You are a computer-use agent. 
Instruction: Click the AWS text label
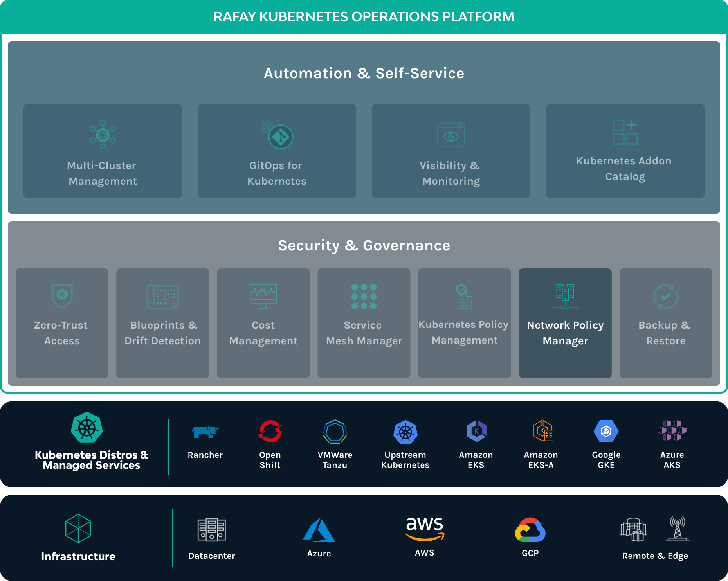(425, 553)
